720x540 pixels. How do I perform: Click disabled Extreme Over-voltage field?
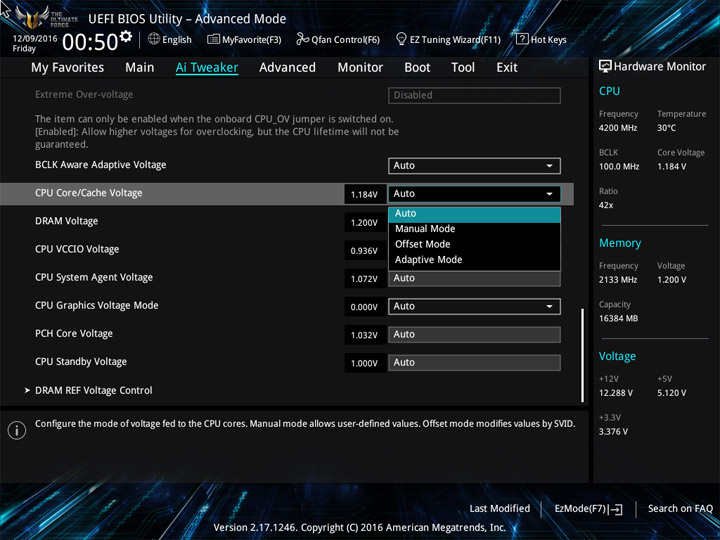pyautogui.click(x=474, y=96)
